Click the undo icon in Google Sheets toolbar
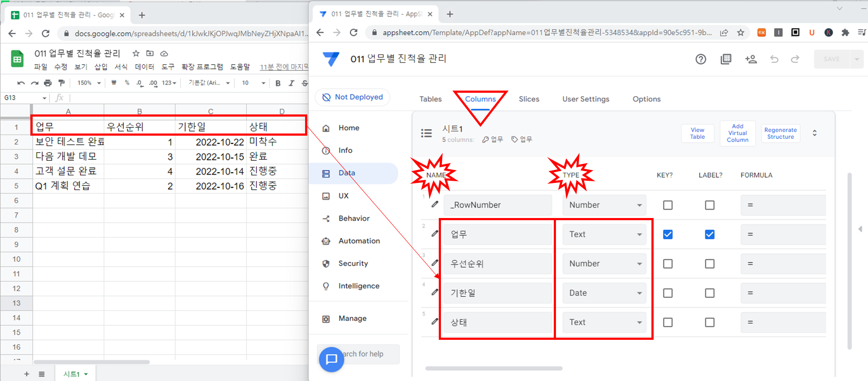The height and width of the screenshot is (381, 868). pos(21,83)
